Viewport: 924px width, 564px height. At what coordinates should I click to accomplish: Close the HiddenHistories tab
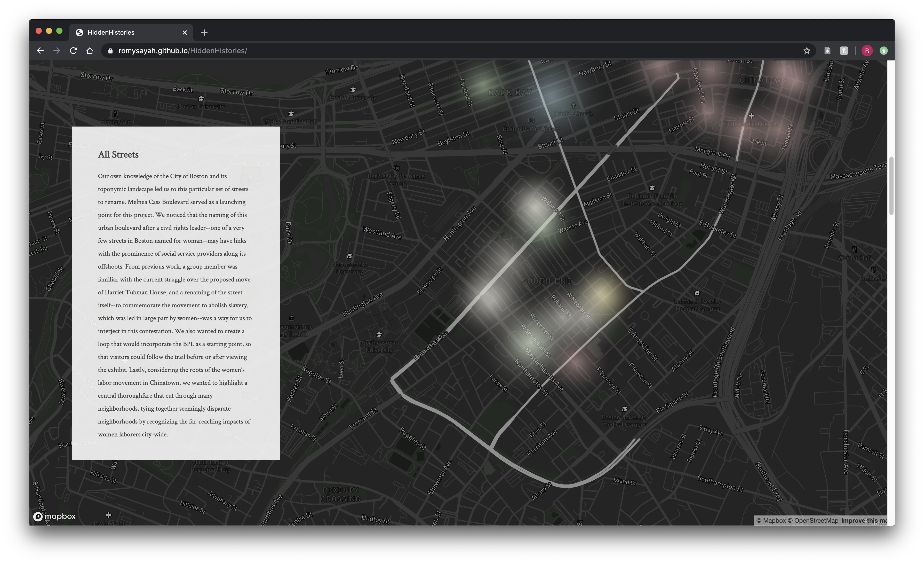(185, 33)
